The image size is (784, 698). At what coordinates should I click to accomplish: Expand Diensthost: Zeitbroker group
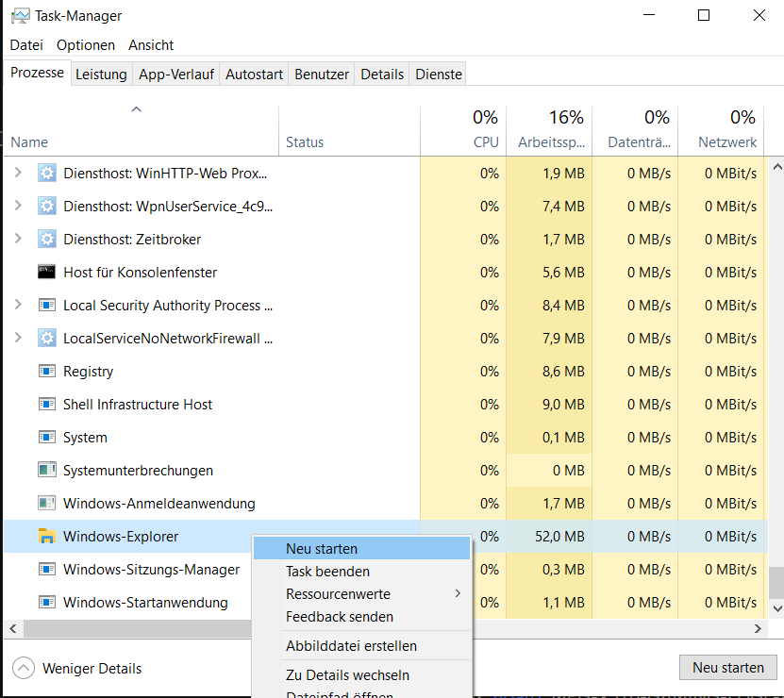pyautogui.click(x=18, y=239)
